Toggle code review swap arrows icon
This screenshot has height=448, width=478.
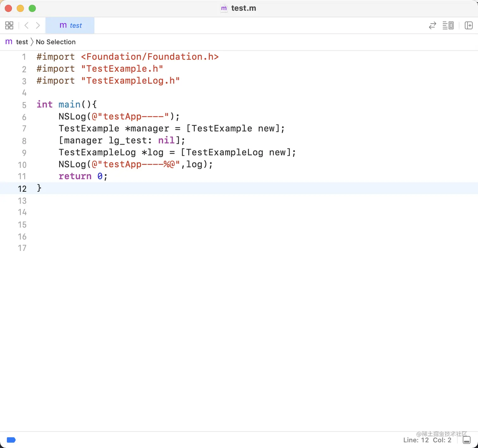(x=432, y=25)
